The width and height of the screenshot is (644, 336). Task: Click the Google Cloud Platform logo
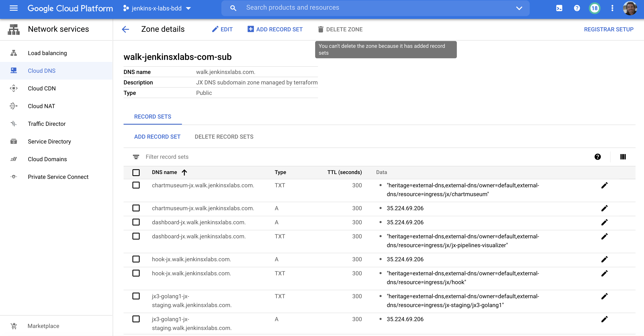(70, 8)
